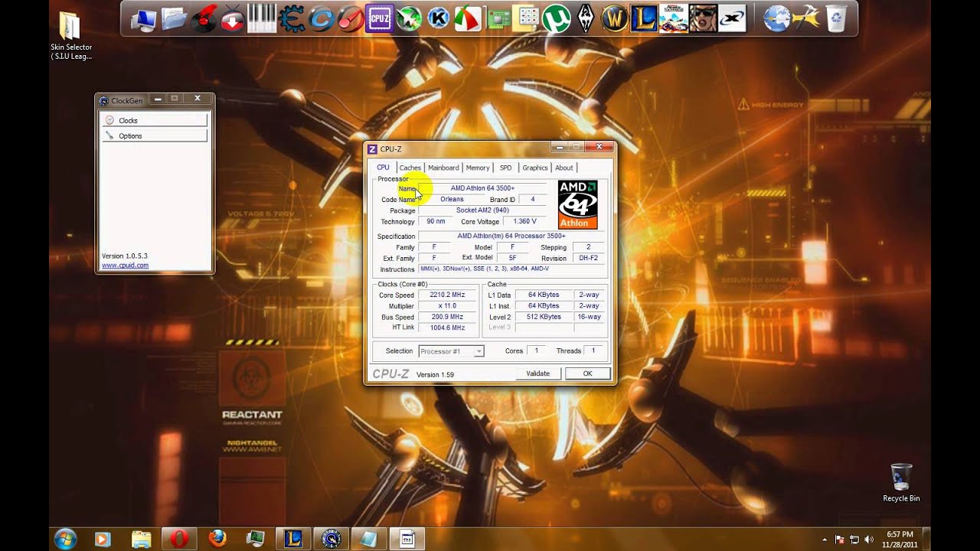Open the racing game icon in the dock
980x551 pixels.
(x=673, y=19)
